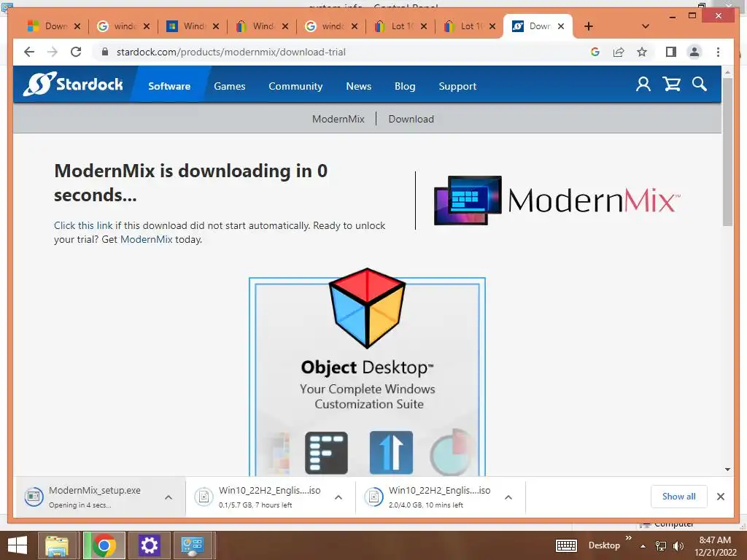Screen dimensions: 747x560
Task: Click the Object Desktop cube logo
Action: pos(368,308)
